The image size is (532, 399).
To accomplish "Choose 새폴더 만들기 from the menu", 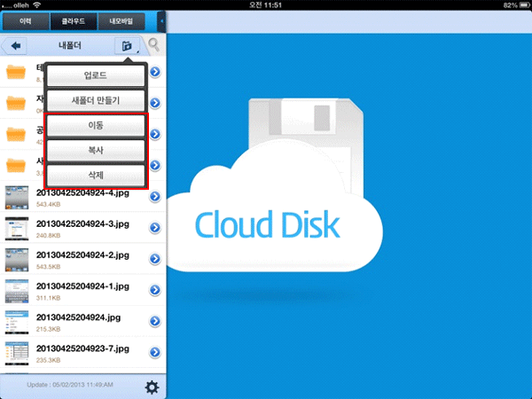I will 96,100.
